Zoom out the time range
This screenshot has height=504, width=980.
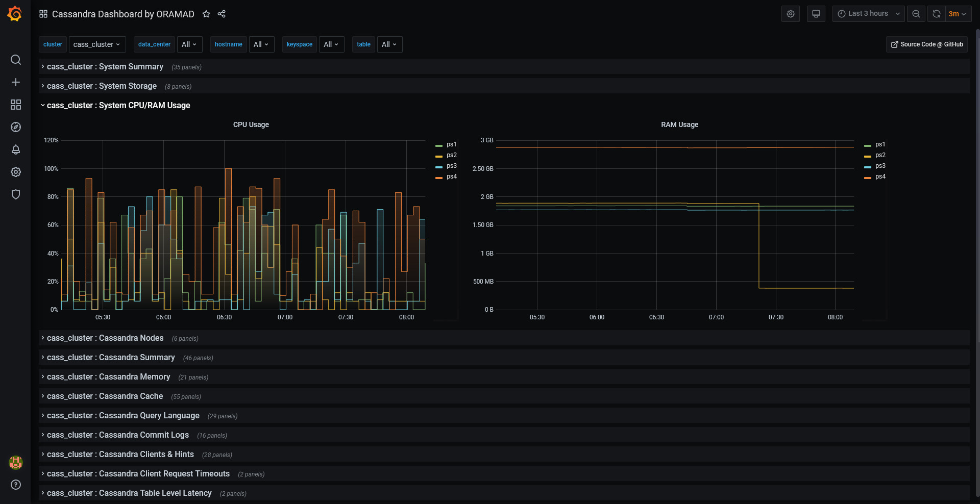(916, 14)
